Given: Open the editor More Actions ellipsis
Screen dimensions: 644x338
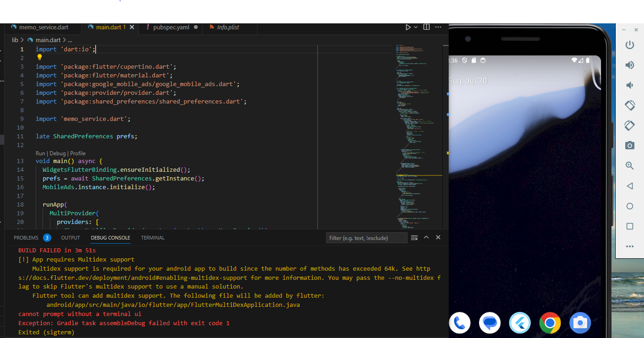Looking at the screenshot, I should pos(439,27).
